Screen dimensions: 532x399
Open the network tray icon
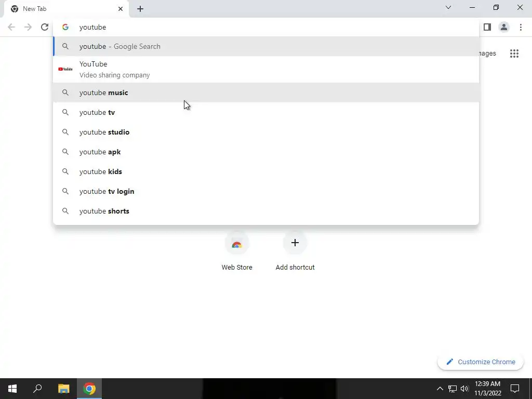(453, 389)
